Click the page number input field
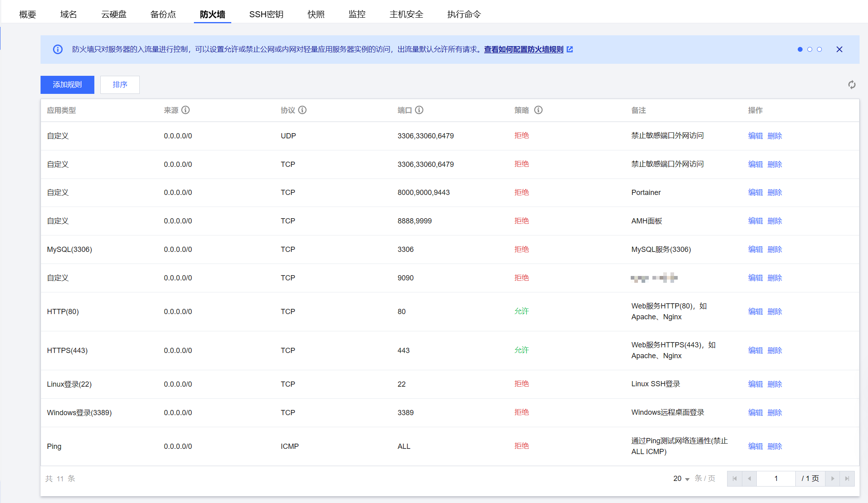 (x=776, y=479)
